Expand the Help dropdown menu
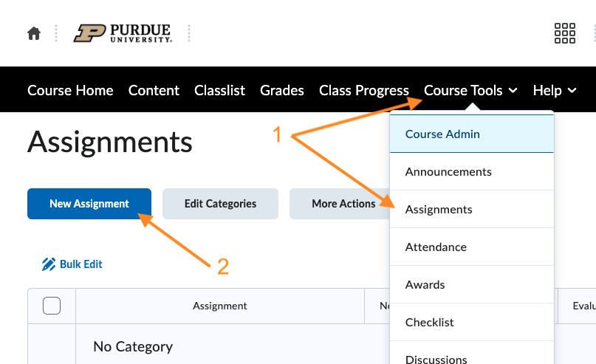 click(x=555, y=90)
